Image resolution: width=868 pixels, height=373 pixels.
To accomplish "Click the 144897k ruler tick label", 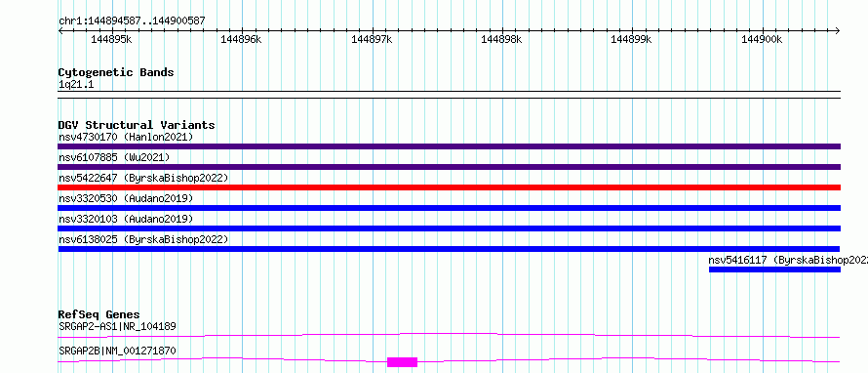I will (x=372, y=39).
